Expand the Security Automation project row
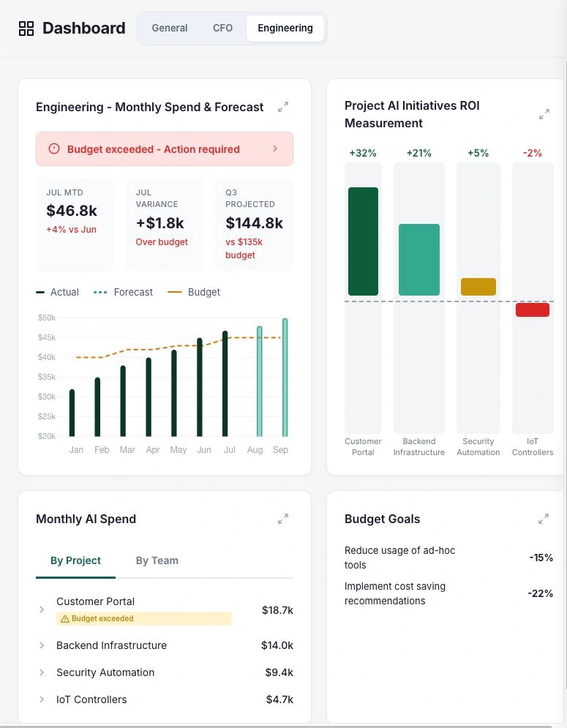The height and width of the screenshot is (728, 567). point(42,672)
